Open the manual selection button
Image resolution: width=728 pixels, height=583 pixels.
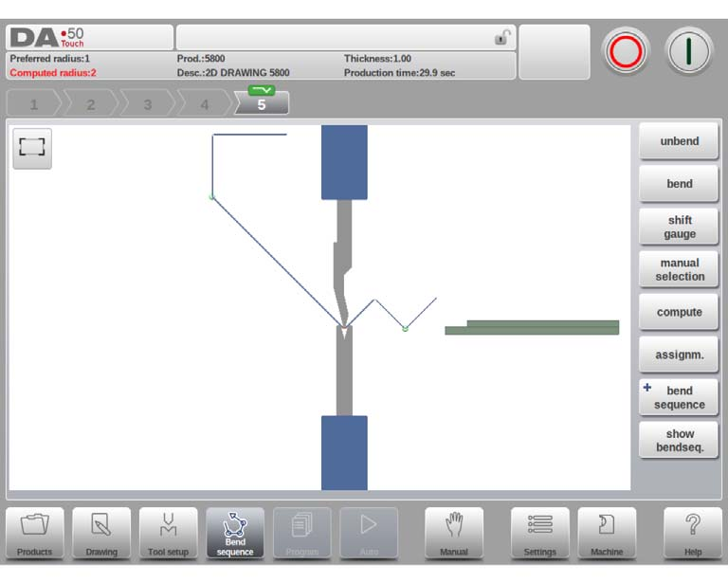[x=679, y=269]
